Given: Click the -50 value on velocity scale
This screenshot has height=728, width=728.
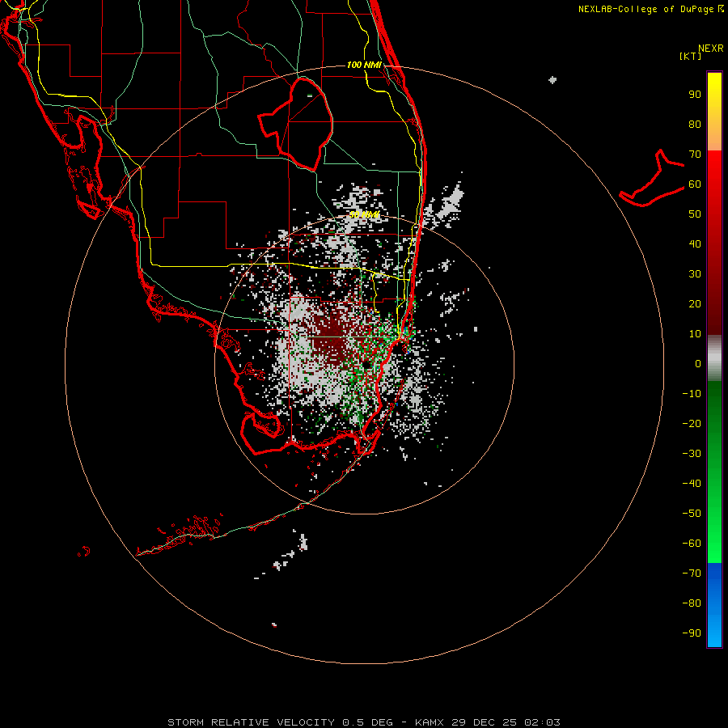Looking at the screenshot, I should [692, 514].
